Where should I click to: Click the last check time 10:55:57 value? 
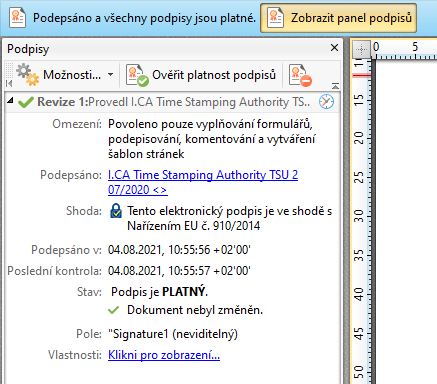point(179,271)
